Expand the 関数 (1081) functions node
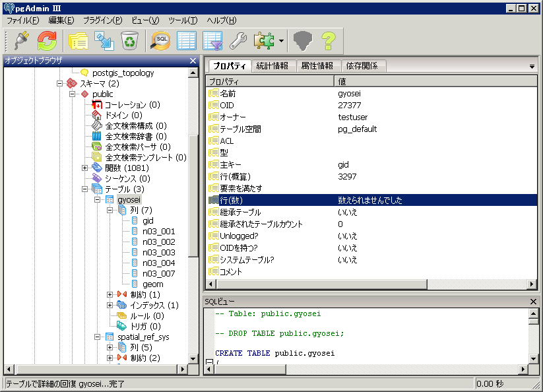 pos(84,168)
